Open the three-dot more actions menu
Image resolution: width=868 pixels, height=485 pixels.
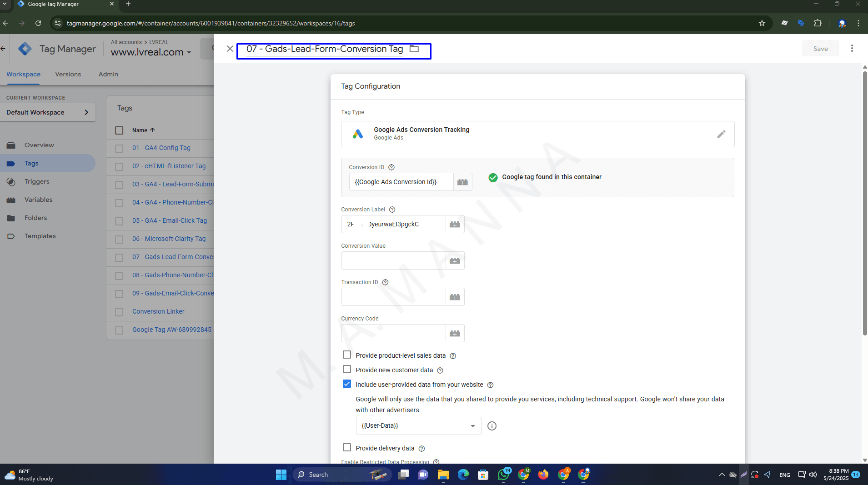852,49
